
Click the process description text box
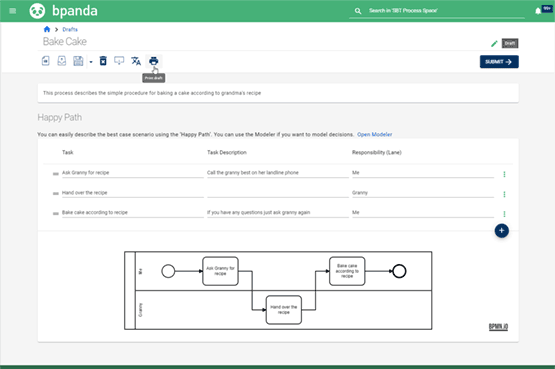278,93
